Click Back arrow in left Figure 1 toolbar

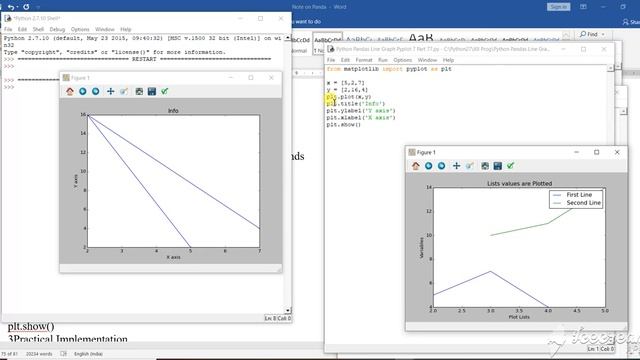pos(83,91)
